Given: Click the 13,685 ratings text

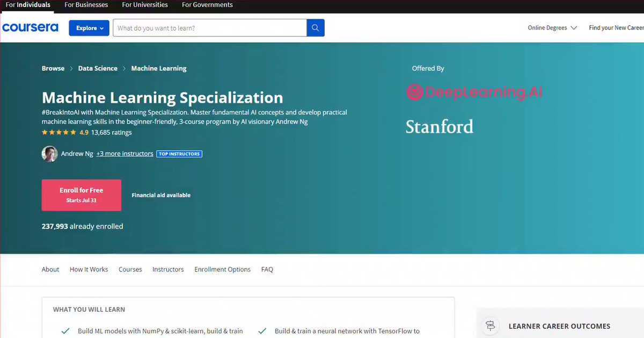Looking at the screenshot, I should pyautogui.click(x=111, y=132).
